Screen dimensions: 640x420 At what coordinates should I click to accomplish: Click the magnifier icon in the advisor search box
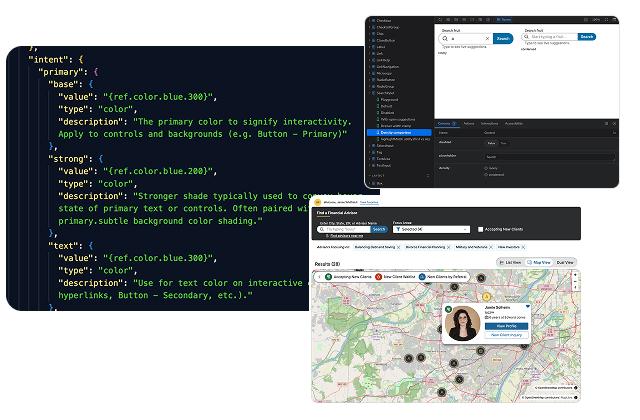click(322, 229)
